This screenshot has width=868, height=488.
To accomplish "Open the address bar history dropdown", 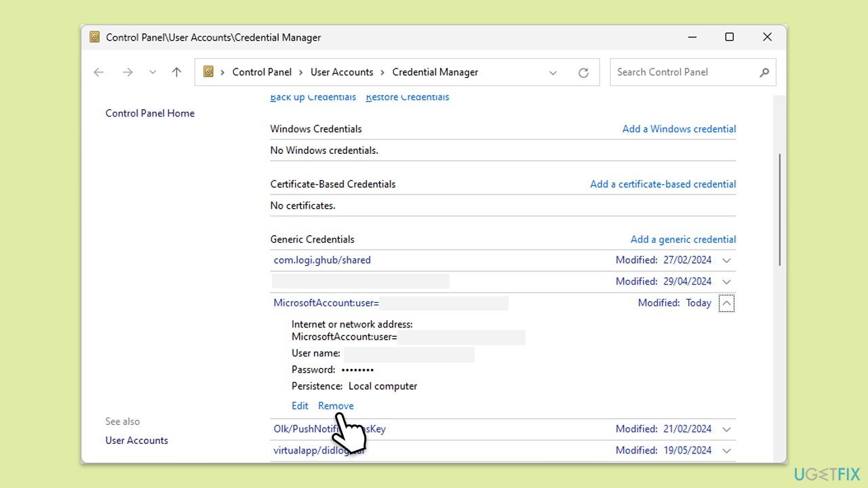I will (553, 73).
